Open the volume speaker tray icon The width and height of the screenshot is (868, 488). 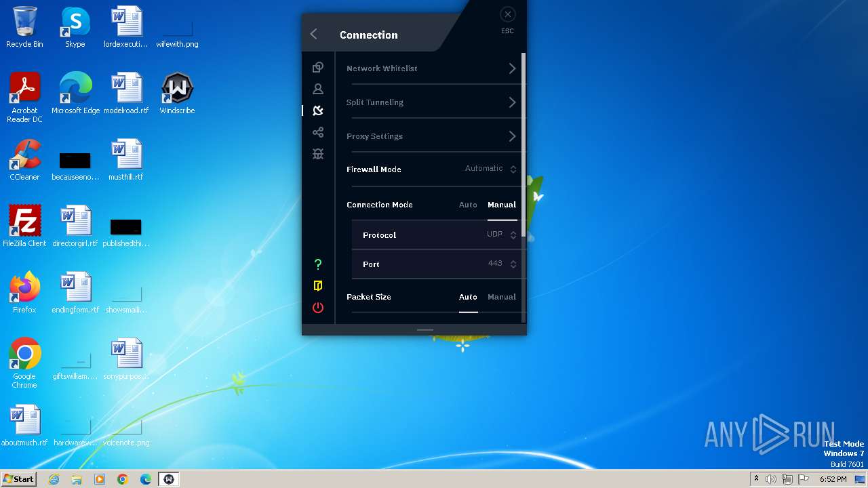coord(771,479)
